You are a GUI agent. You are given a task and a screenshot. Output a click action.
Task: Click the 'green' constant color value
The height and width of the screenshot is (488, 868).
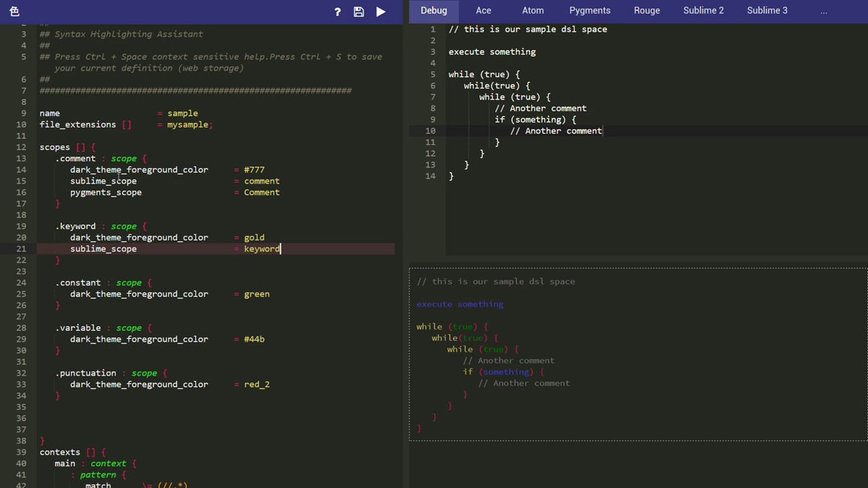(x=256, y=294)
